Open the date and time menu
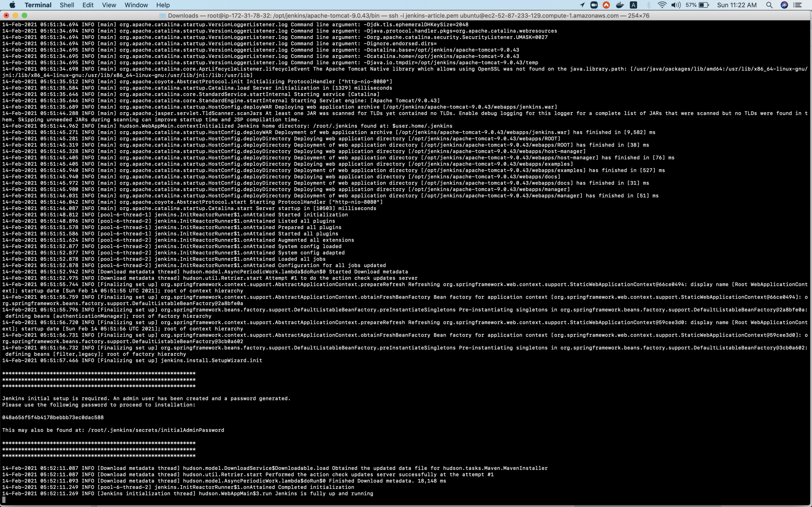Image resolution: width=812 pixels, height=507 pixels. 736,5
